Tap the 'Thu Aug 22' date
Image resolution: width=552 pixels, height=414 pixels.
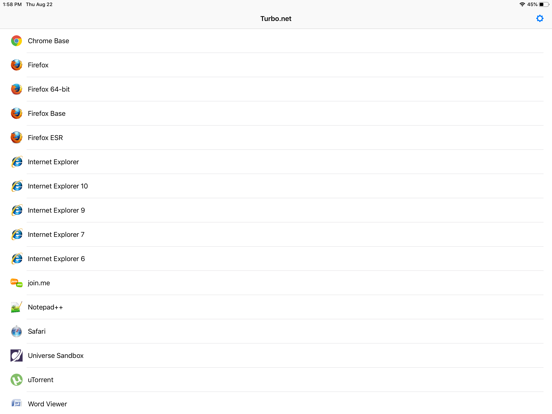(x=39, y=4)
